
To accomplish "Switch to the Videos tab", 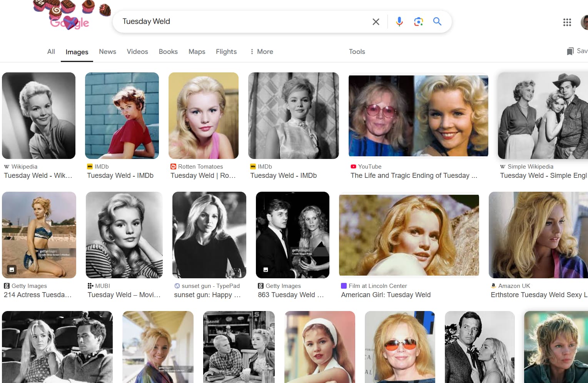I will pos(137,52).
